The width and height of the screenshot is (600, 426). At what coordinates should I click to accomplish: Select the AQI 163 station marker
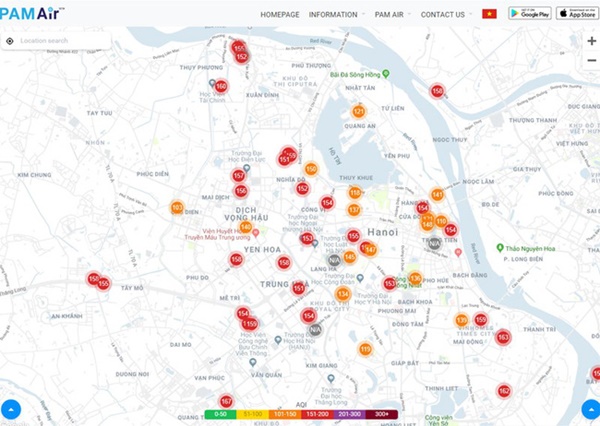click(x=503, y=338)
